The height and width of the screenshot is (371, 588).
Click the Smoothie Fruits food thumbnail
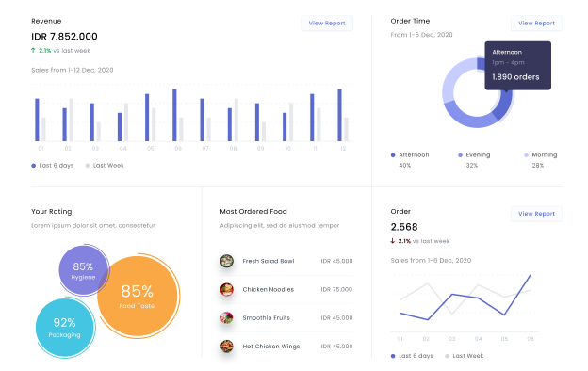tap(227, 317)
